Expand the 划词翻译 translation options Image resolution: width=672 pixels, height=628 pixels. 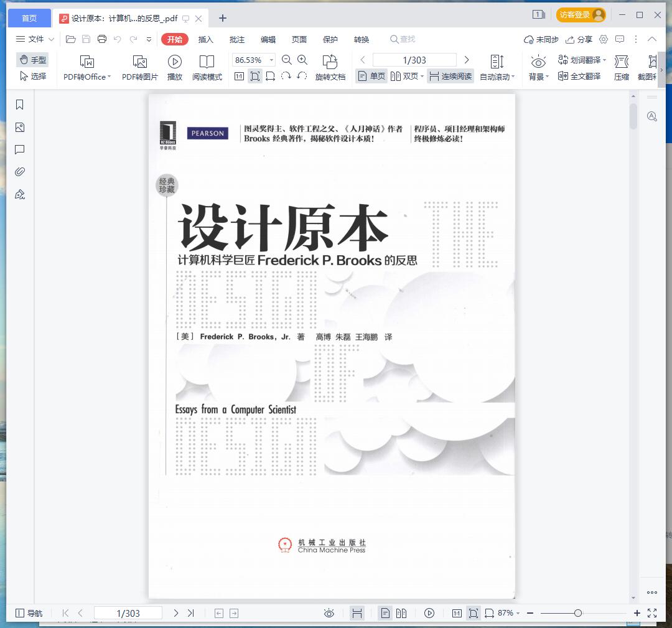(604, 60)
